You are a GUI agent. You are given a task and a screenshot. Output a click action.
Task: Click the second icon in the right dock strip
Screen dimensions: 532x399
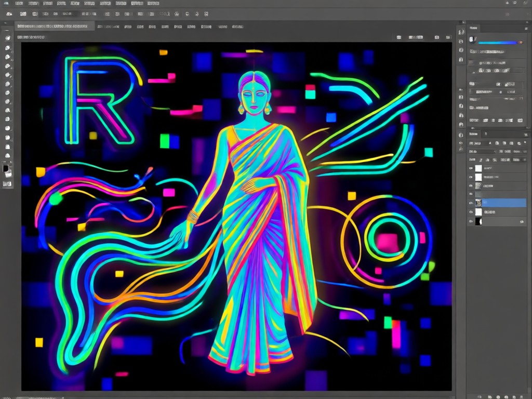coord(461,42)
